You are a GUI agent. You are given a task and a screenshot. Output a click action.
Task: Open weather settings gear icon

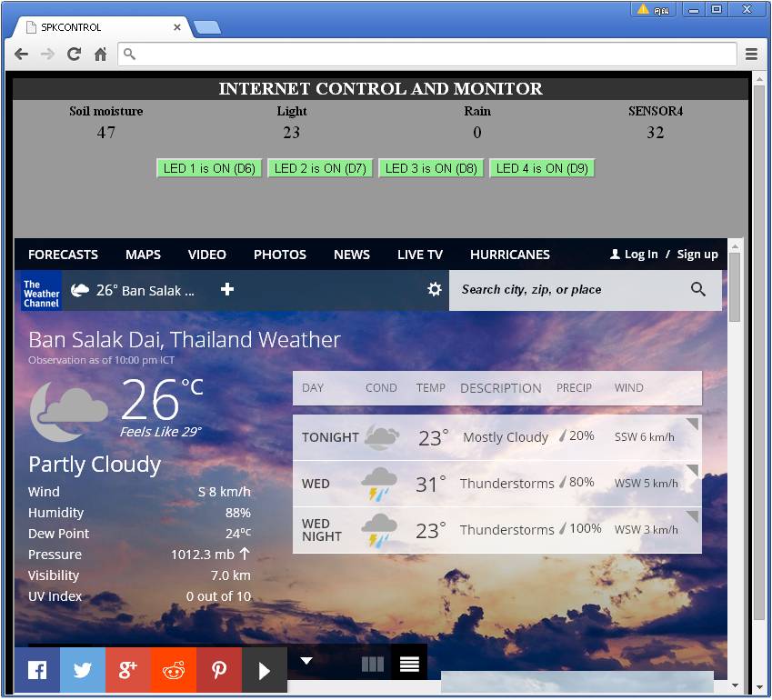pyautogui.click(x=435, y=289)
